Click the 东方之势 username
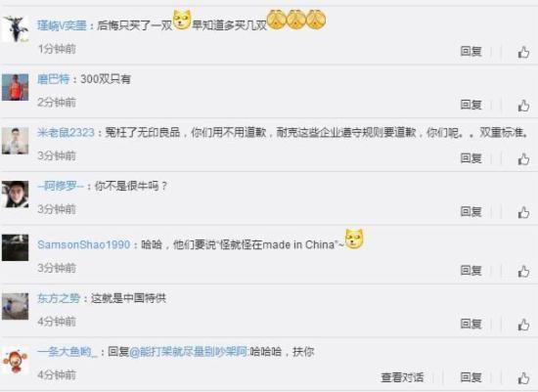The image size is (538, 392). click(x=59, y=298)
